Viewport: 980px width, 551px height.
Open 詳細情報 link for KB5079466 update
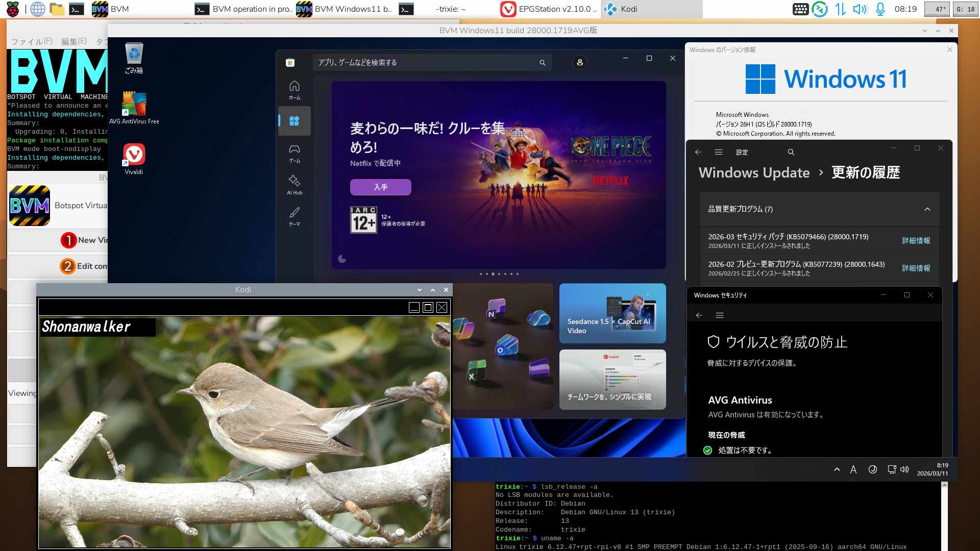[x=916, y=241]
